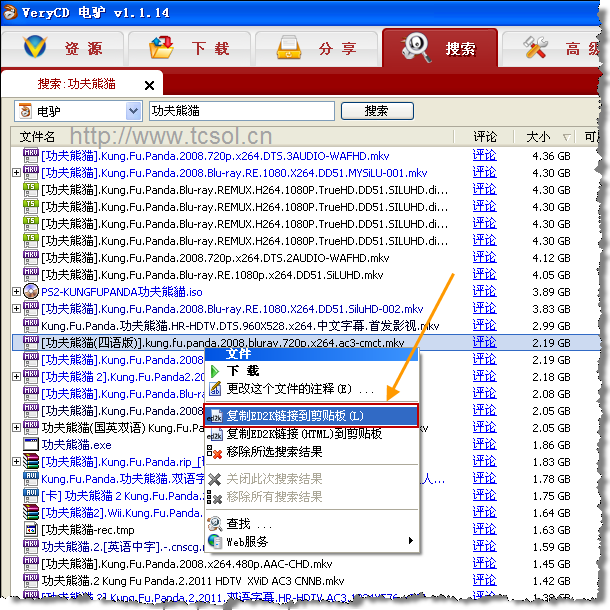Viewport: 610px width, 610px height.
Task: Click the folder-arrows icon on 下载 tab
Action: (x=161, y=47)
